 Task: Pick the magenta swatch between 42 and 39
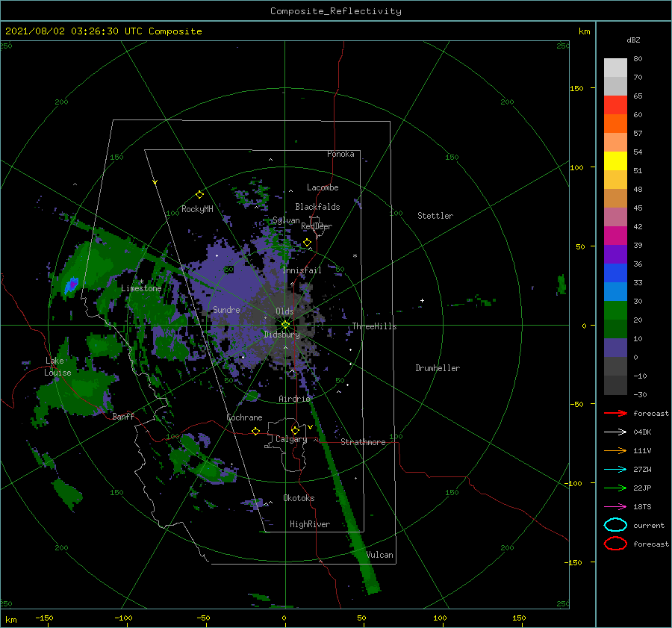tap(615, 235)
